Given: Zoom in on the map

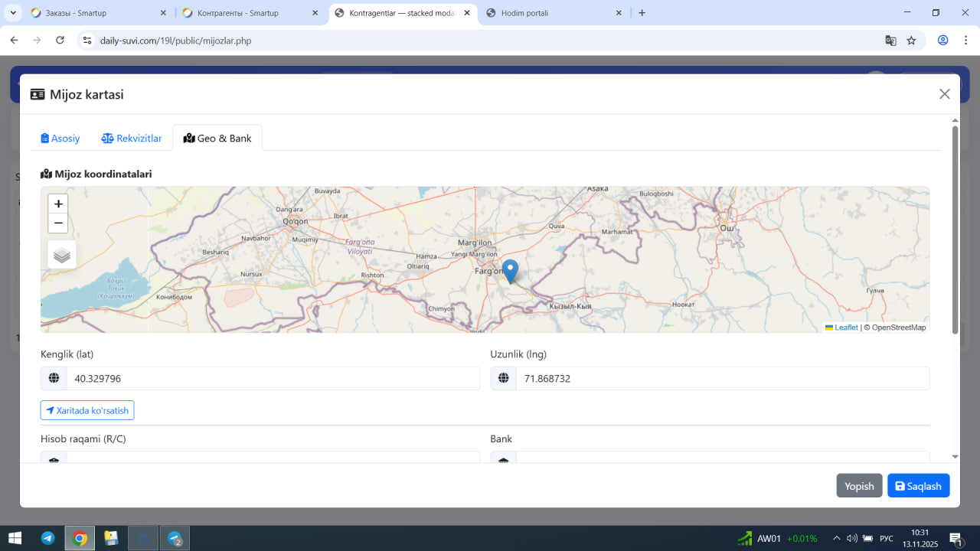Looking at the screenshot, I should pyautogui.click(x=58, y=204).
